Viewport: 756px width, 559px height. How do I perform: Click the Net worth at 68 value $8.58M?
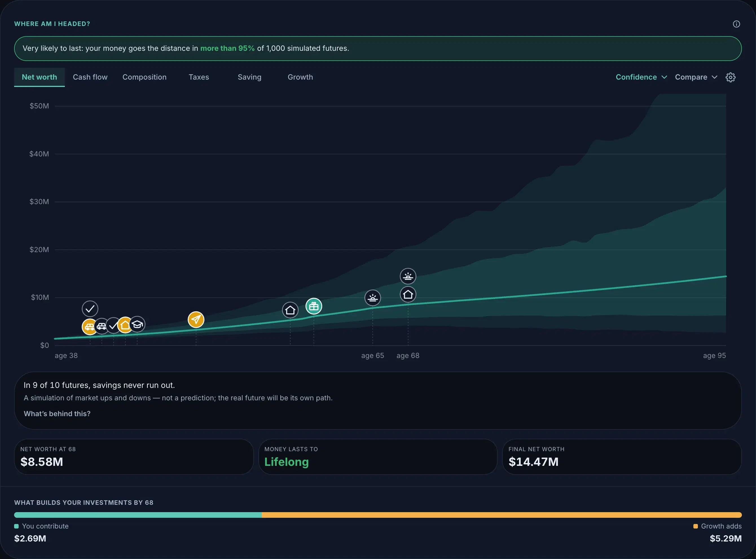(41, 462)
